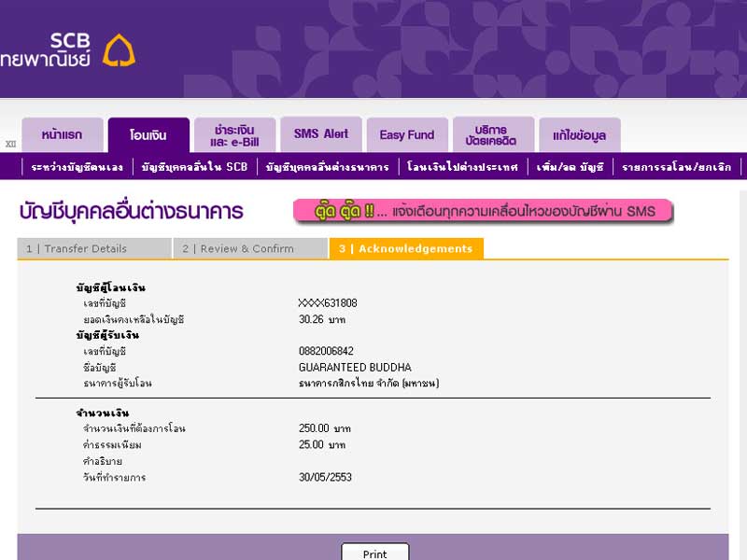Click the pink SMS notification banner
Screen dimensions: 747x560
click(x=482, y=211)
